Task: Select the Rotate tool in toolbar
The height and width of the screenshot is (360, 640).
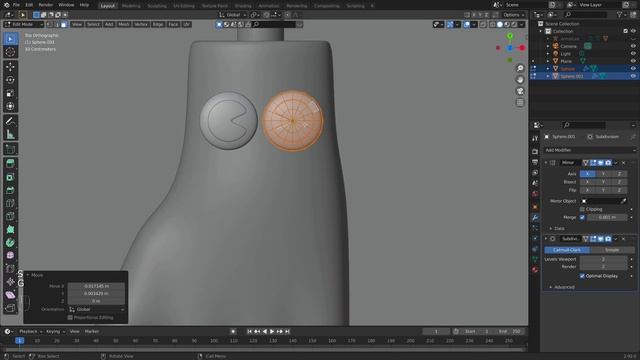Action: coord(10,80)
